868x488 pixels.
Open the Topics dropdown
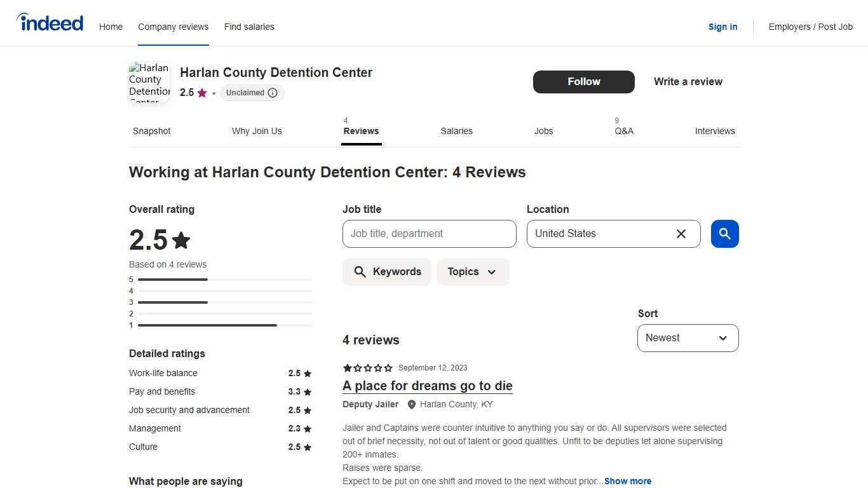[x=473, y=271]
